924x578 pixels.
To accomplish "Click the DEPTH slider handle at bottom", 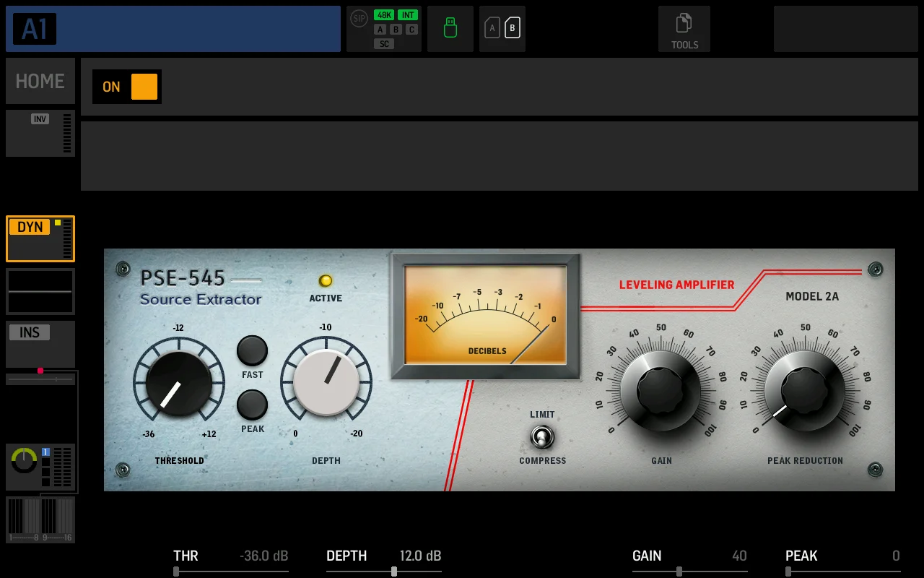I will 393,571.
